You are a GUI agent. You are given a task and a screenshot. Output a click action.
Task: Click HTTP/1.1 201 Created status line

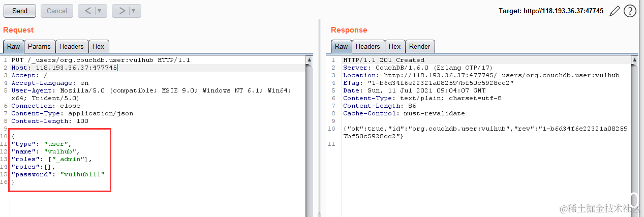(x=384, y=60)
